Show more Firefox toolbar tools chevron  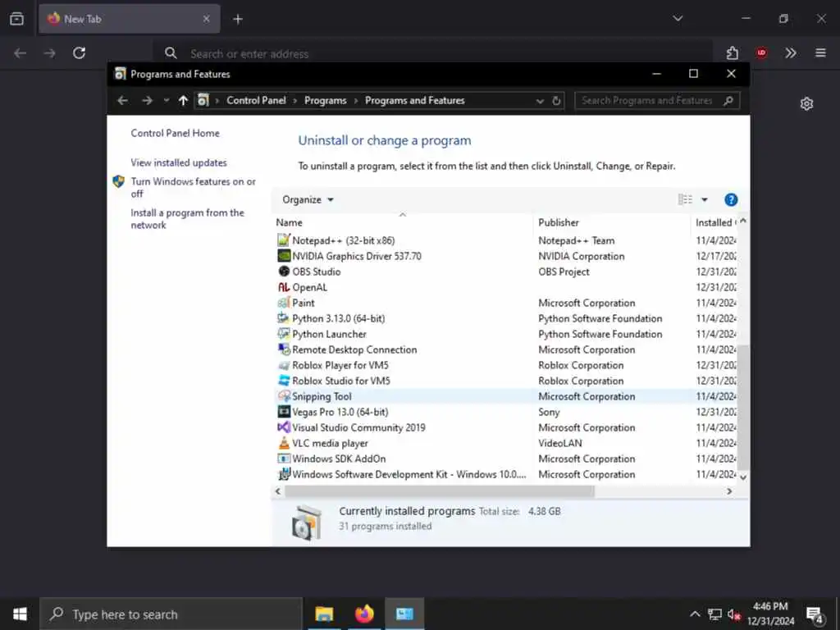791,52
